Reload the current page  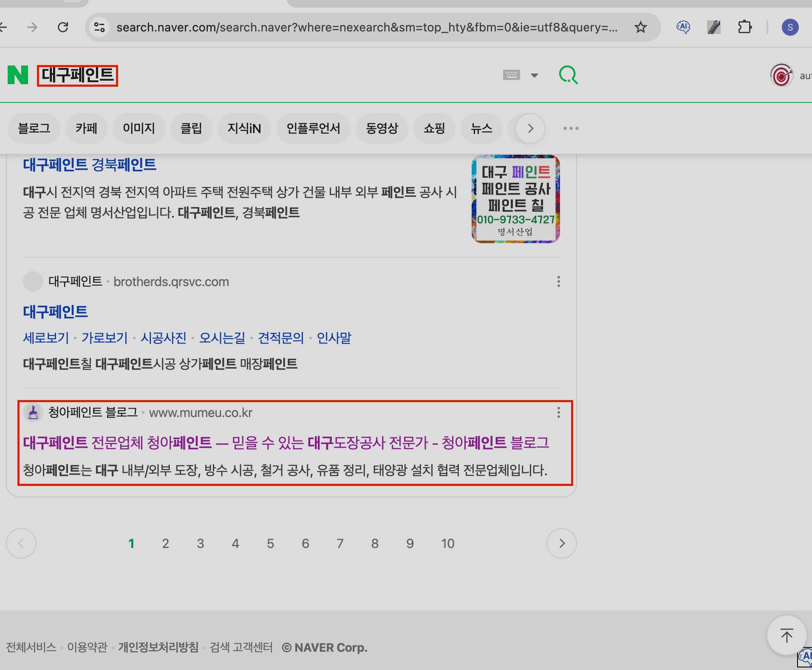point(63,28)
